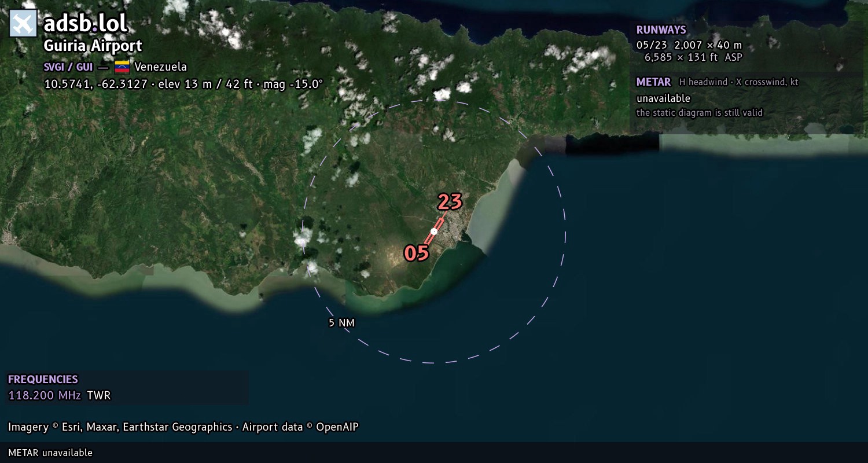
Task: Click the white airport center dot on runway
Action: coord(434,231)
